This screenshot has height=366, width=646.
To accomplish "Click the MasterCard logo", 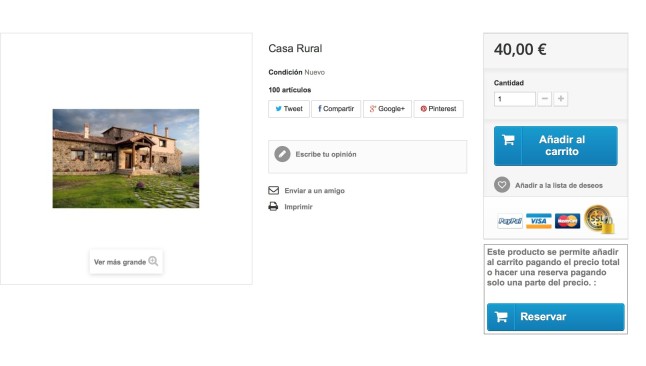I will click(x=567, y=221).
